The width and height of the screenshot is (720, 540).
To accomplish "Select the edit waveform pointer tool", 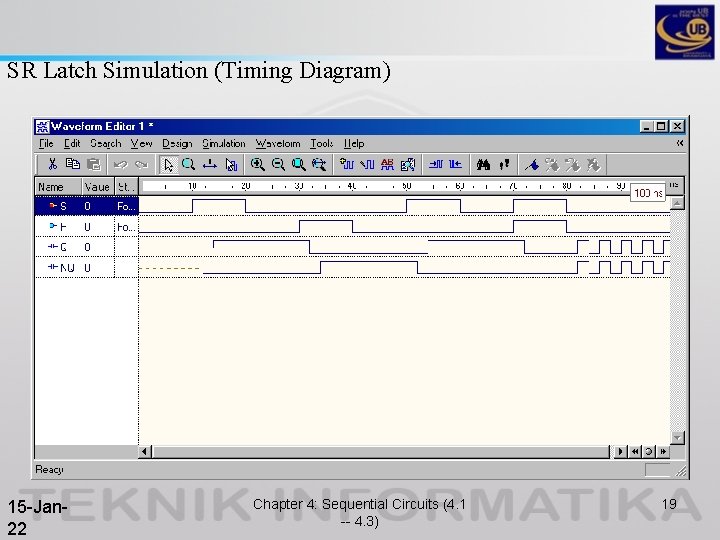I will pyautogui.click(x=231, y=164).
